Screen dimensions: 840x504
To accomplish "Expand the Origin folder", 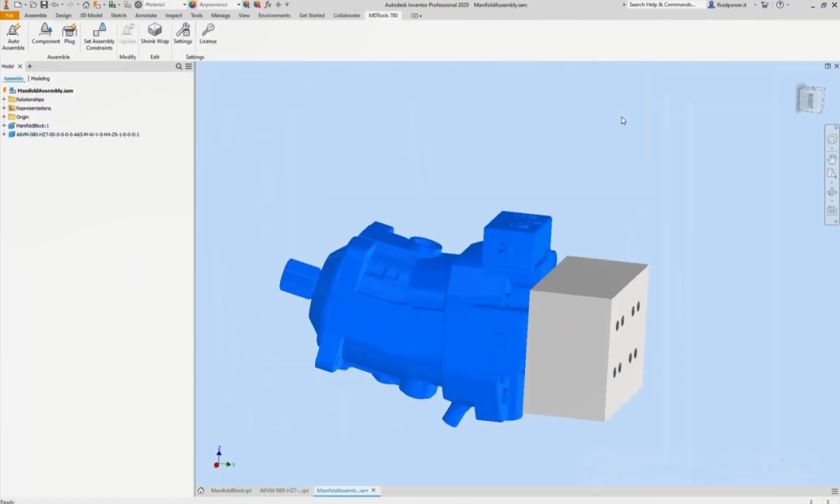I will pos(5,117).
